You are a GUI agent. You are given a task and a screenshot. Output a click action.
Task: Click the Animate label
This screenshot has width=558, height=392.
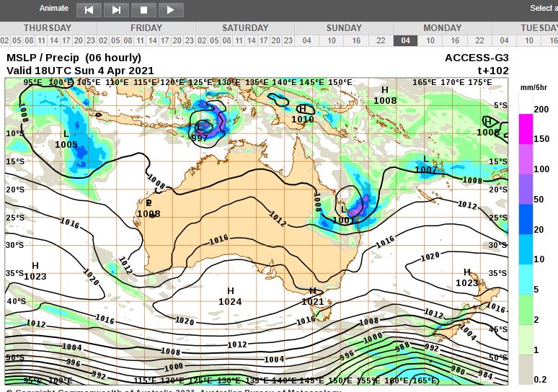point(54,9)
